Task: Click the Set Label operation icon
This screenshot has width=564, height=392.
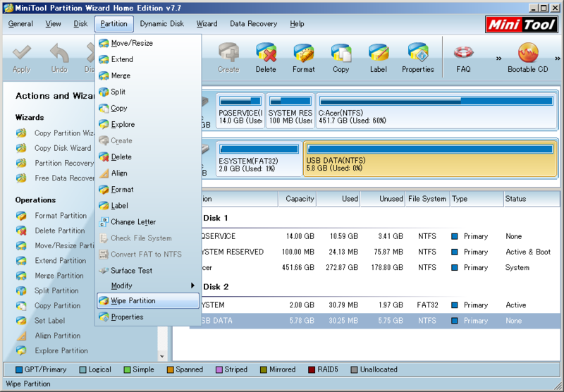Action: (21, 320)
